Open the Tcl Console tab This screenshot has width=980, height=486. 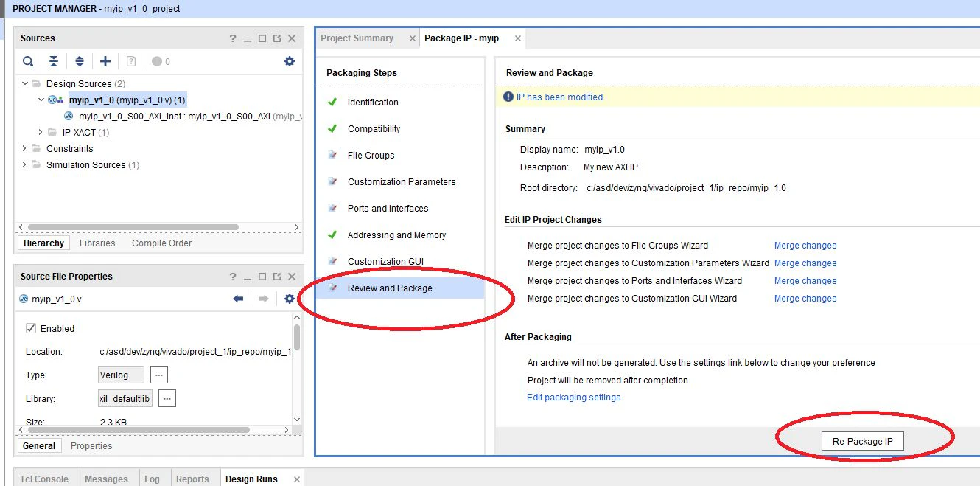[44, 479]
